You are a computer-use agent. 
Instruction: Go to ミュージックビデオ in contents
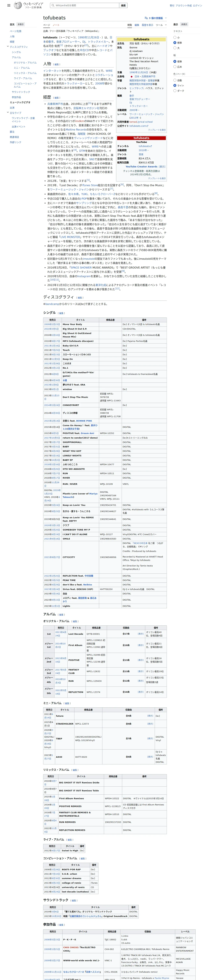[20, 102]
